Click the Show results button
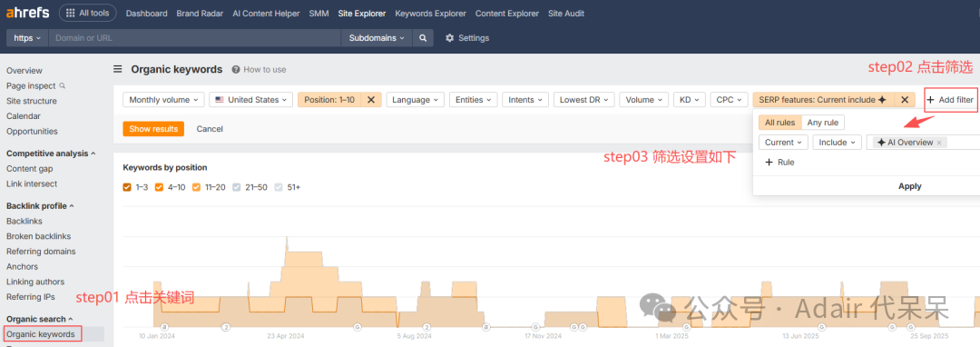Screen dimensions: 980x347 pyautogui.click(x=153, y=129)
